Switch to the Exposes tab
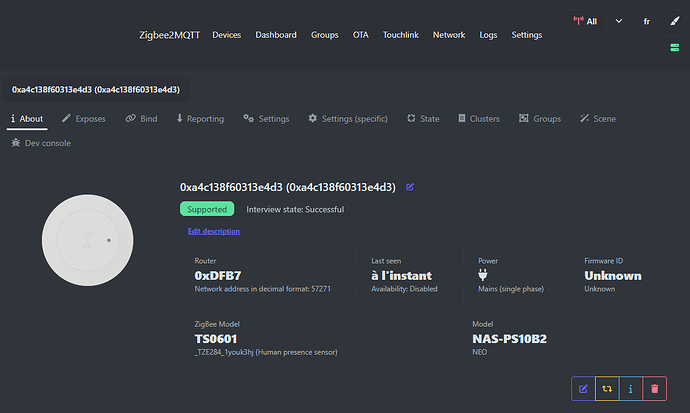 [x=84, y=119]
